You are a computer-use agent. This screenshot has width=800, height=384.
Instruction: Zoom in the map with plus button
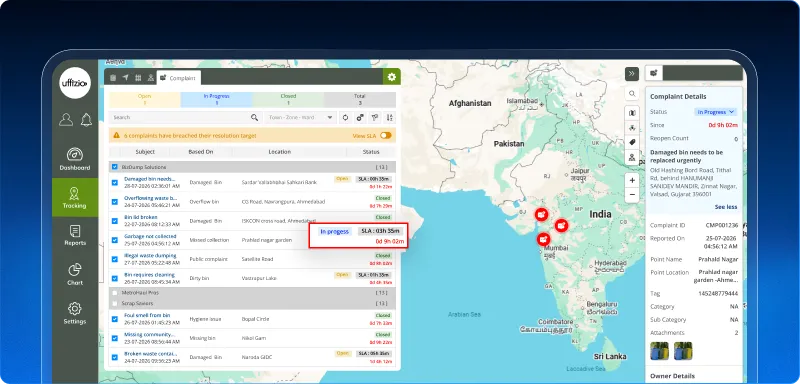(632, 181)
